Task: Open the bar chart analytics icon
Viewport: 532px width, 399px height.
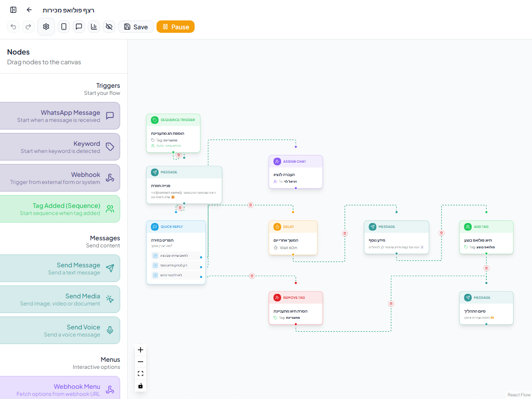Action: coord(94,27)
